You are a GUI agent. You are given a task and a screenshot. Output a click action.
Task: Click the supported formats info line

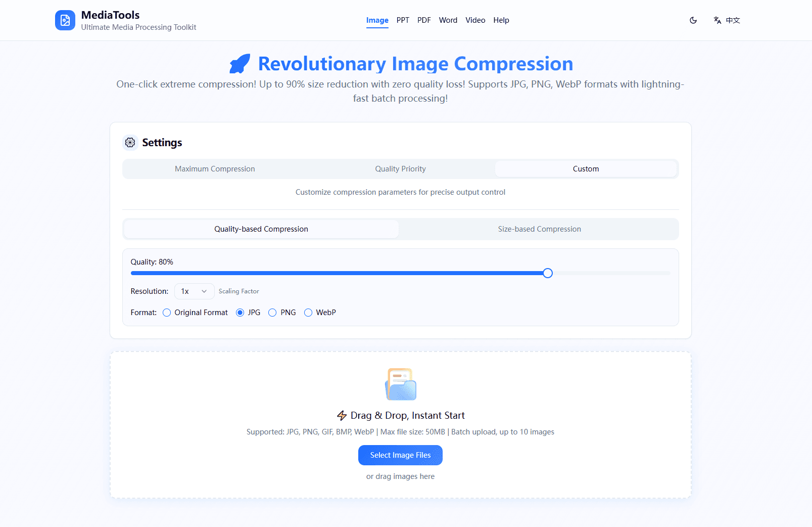(400, 432)
